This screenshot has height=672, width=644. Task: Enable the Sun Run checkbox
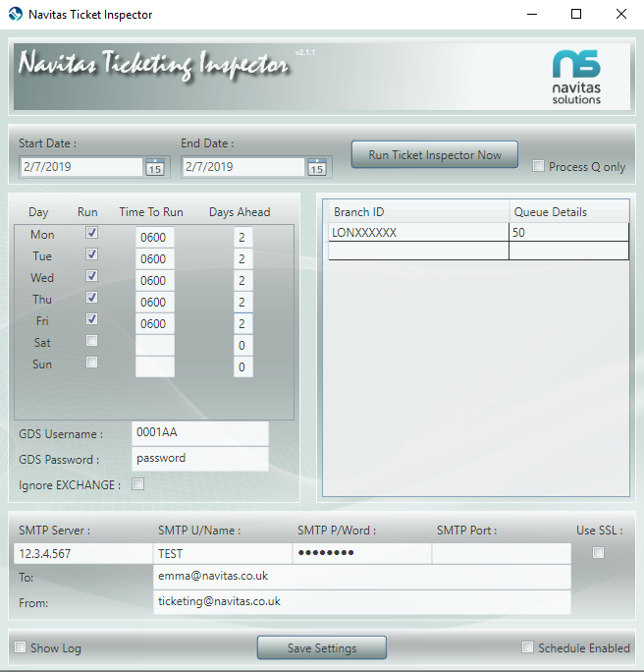[91, 363]
